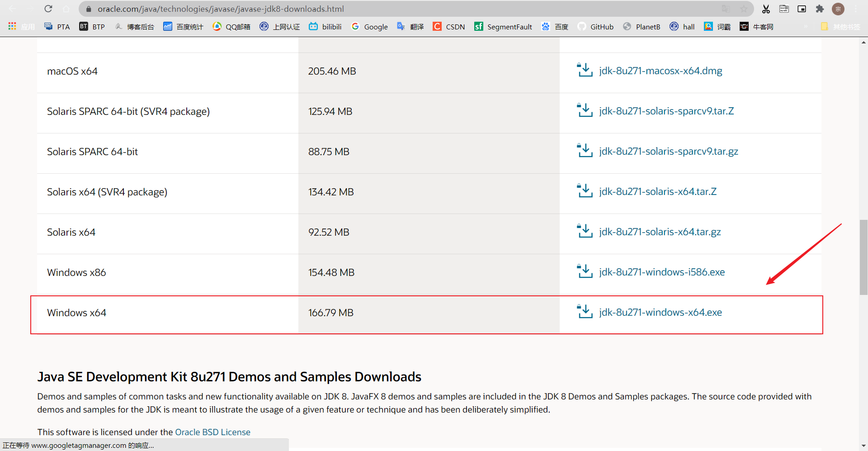Open the Extensions puzzle icon

tap(820, 9)
